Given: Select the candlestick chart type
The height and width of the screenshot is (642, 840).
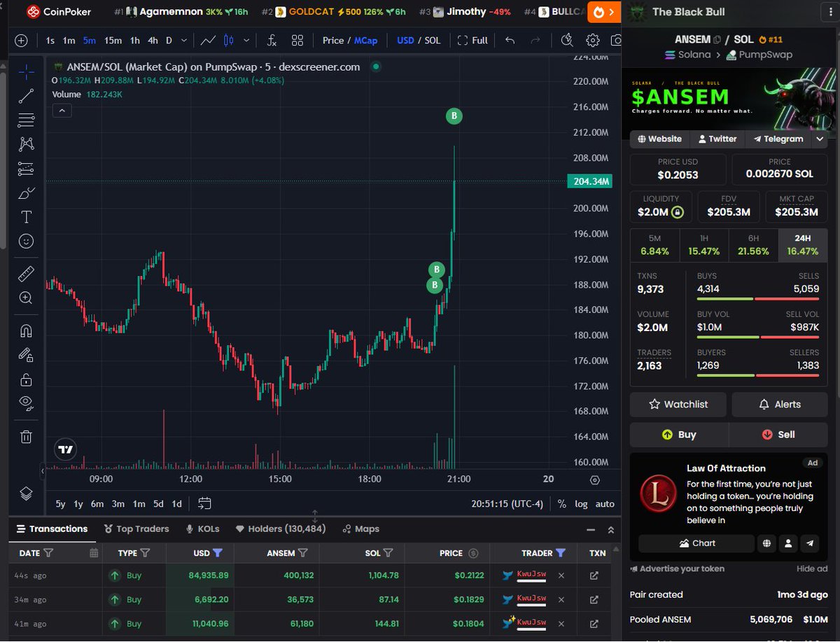Looking at the screenshot, I should click(x=227, y=41).
